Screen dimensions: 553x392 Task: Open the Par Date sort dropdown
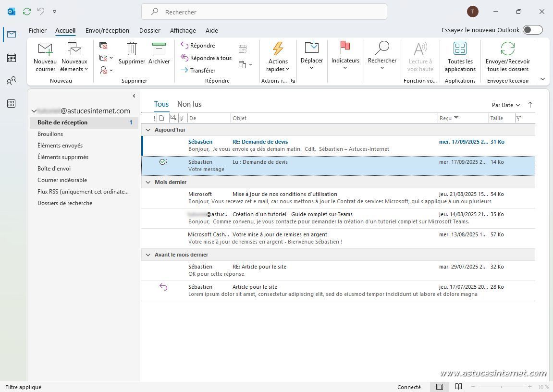point(506,105)
